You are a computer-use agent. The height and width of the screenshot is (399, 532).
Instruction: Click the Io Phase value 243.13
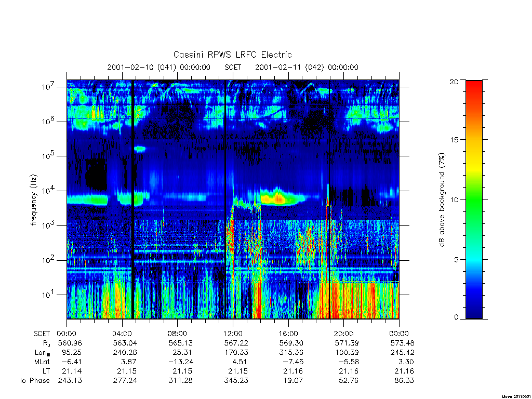click(x=70, y=381)
